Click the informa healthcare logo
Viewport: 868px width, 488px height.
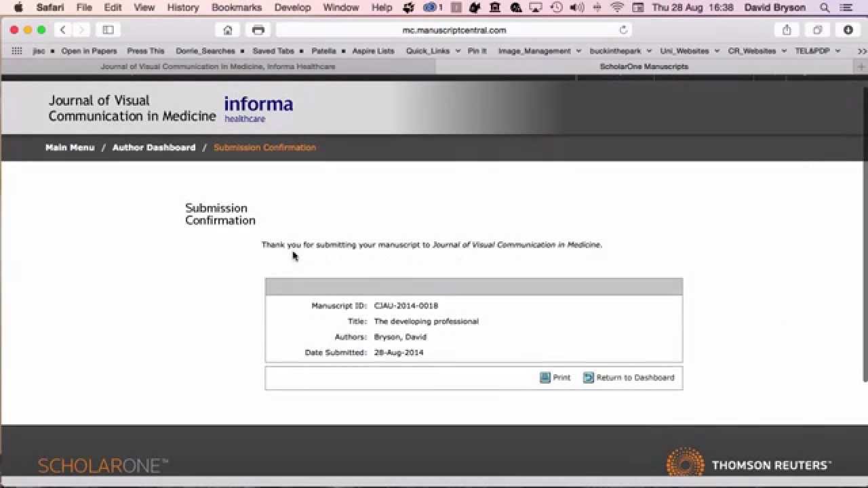[258, 108]
